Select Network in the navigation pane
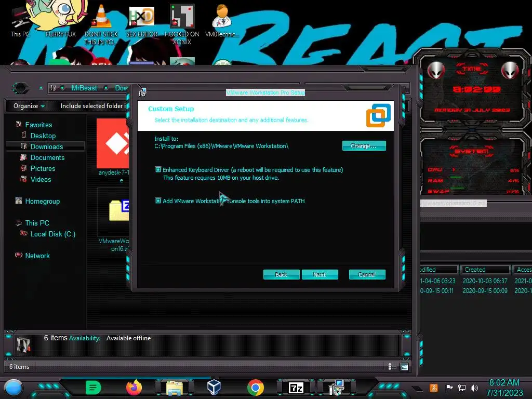This screenshot has height=399, width=532. [x=37, y=256]
